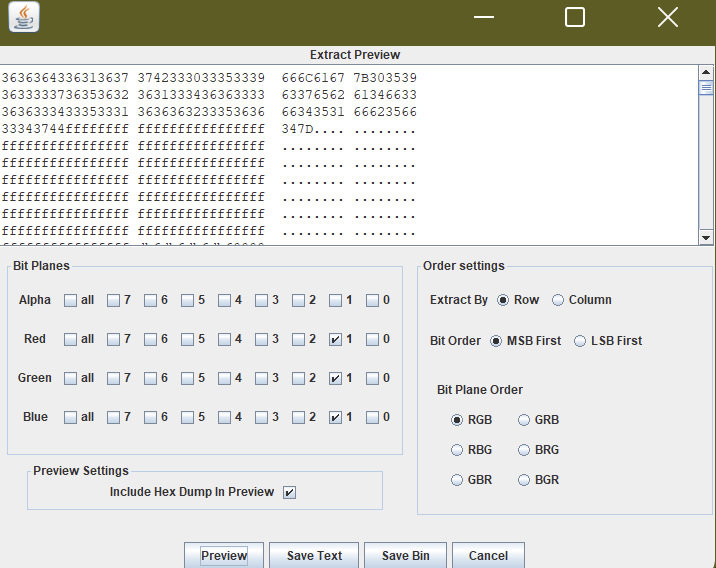Click scrollbar up arrow in Extract Preview

coord(706,73)
